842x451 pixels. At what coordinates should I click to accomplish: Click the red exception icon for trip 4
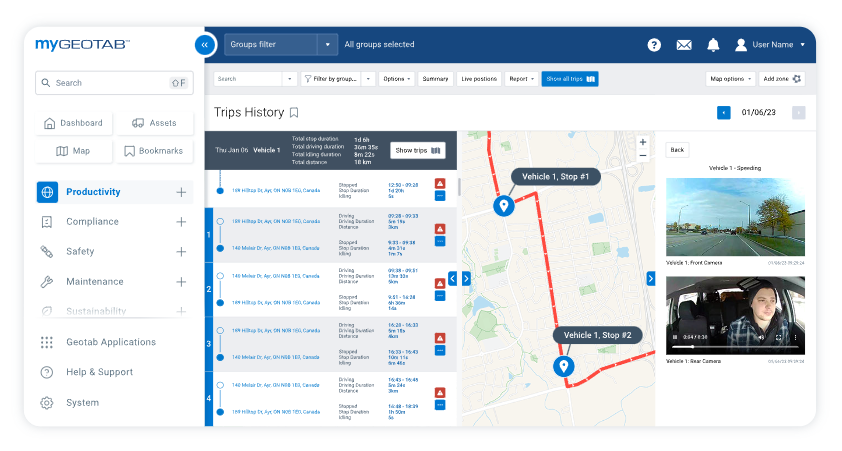pos(440,392)
